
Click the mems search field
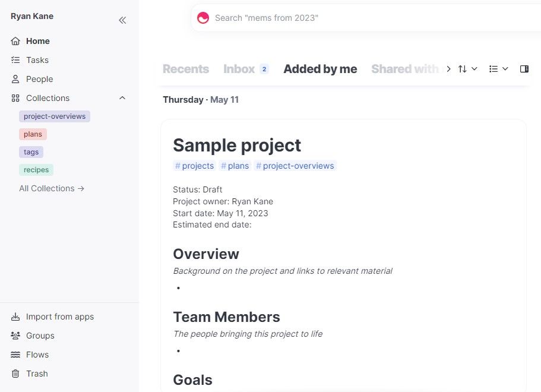tap(366, 18)
